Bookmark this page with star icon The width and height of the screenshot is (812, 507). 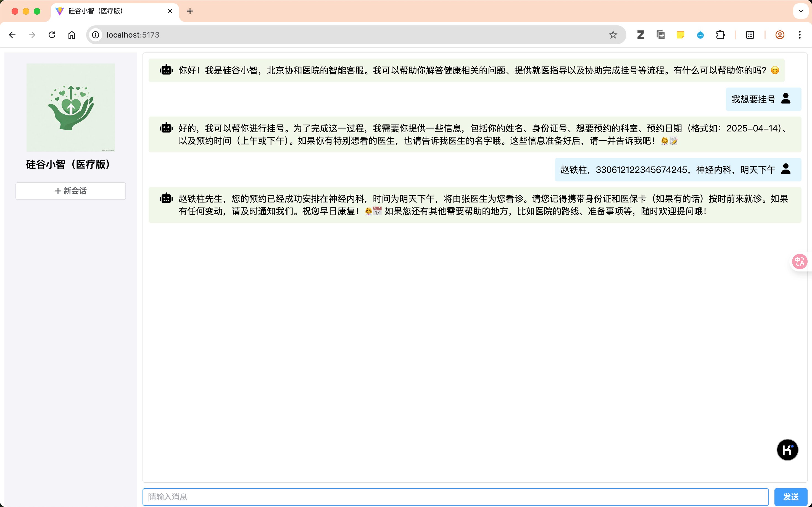[x=613, y=35]
